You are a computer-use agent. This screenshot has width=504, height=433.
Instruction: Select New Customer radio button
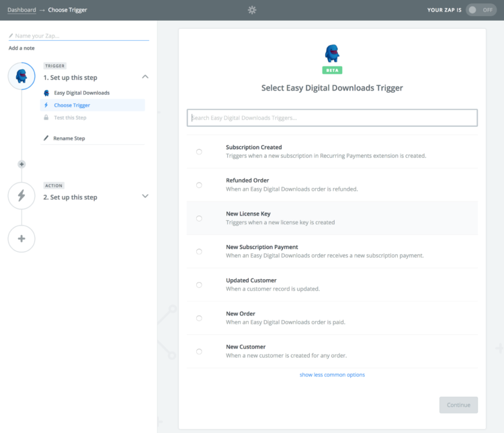(x=199, y=351)
